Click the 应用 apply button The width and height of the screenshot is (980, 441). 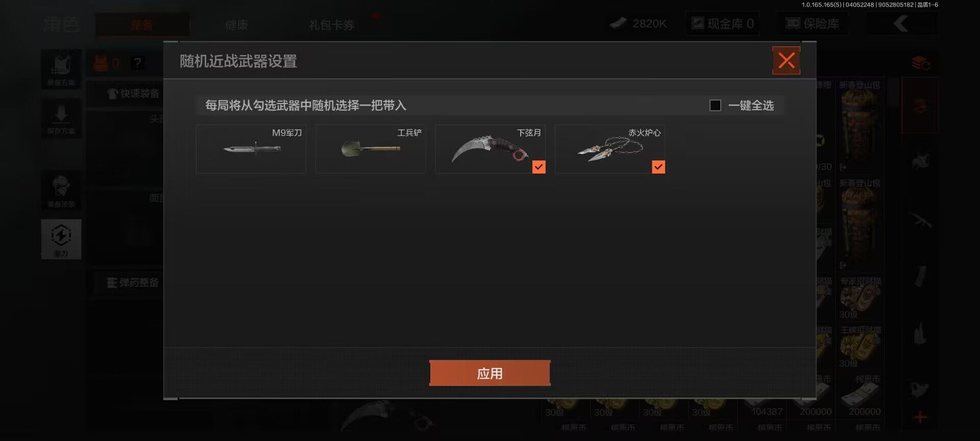(x=490, y=373)
